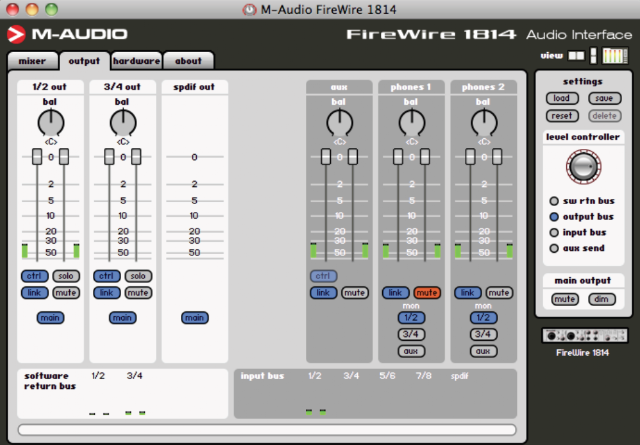Dim the main output
The width and height of the screenshot is (640, 445).
coord(602,299)
